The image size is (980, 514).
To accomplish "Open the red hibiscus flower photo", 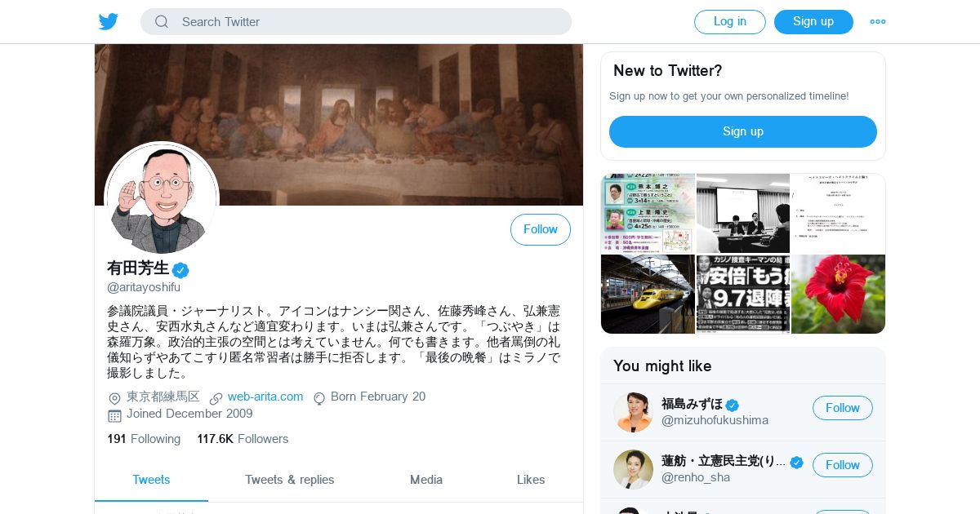I will coord(839,295).
